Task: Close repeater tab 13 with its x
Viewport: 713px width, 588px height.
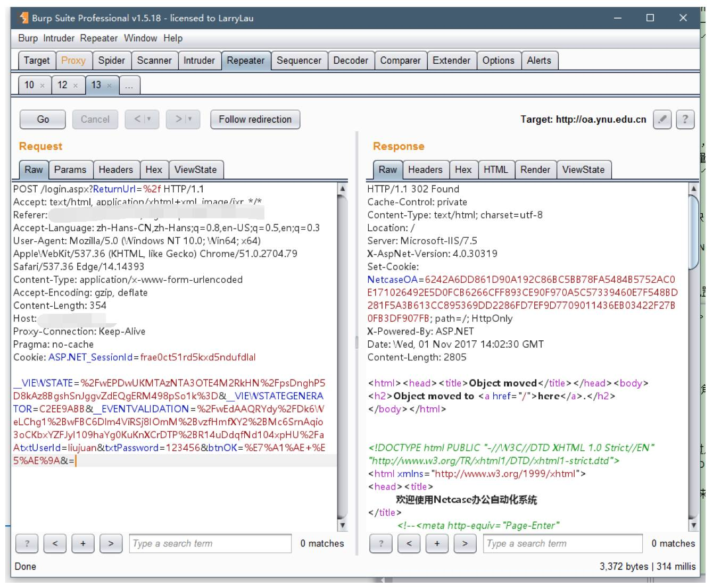Action: pos(109,86)
